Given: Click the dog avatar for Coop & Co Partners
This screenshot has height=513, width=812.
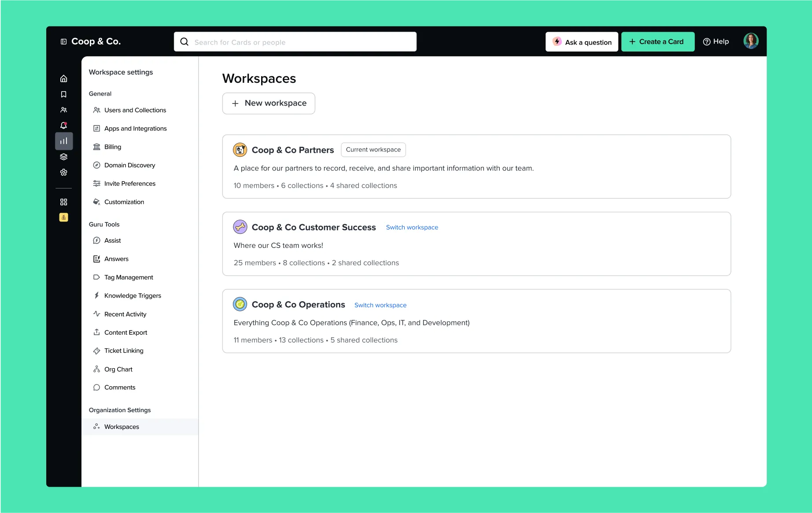Looking at the screenshot, I should click(240, 149).
